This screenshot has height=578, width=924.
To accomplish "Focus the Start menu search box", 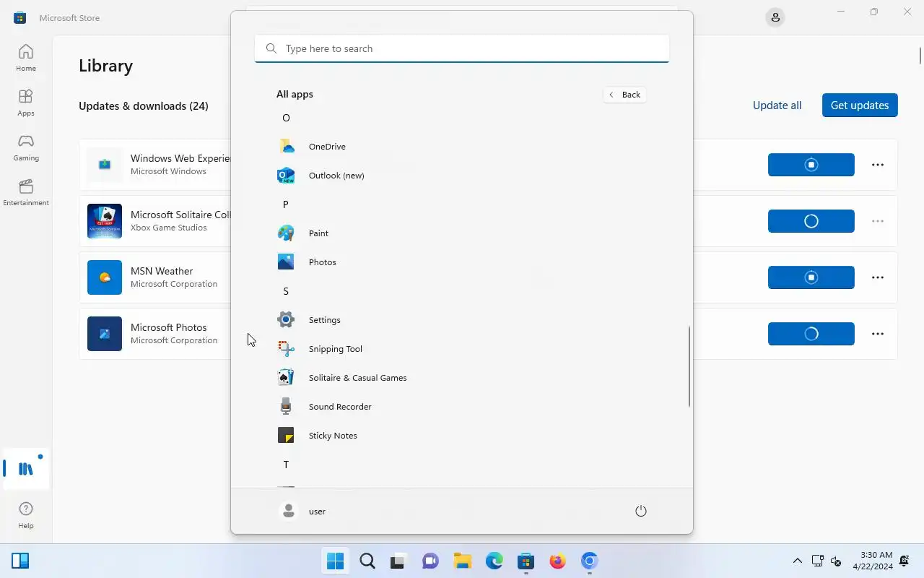I will 462,48.
